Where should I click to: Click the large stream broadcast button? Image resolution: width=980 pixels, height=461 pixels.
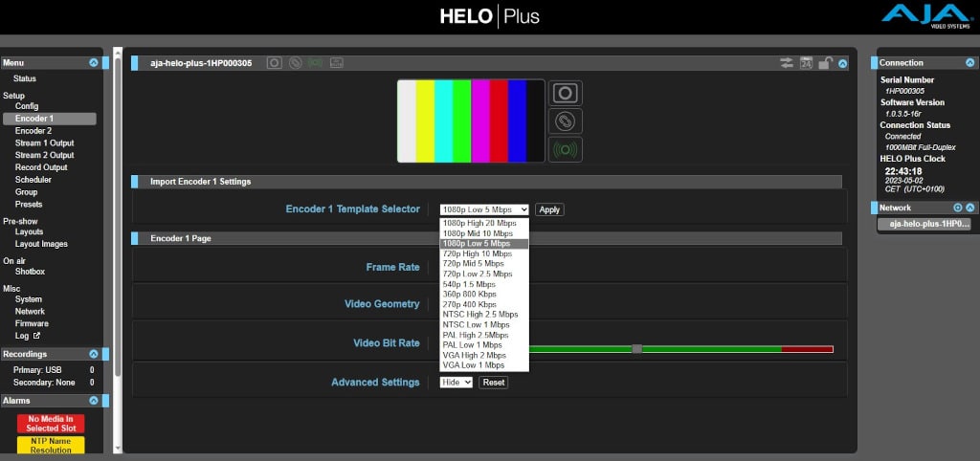tap(566, 149)
